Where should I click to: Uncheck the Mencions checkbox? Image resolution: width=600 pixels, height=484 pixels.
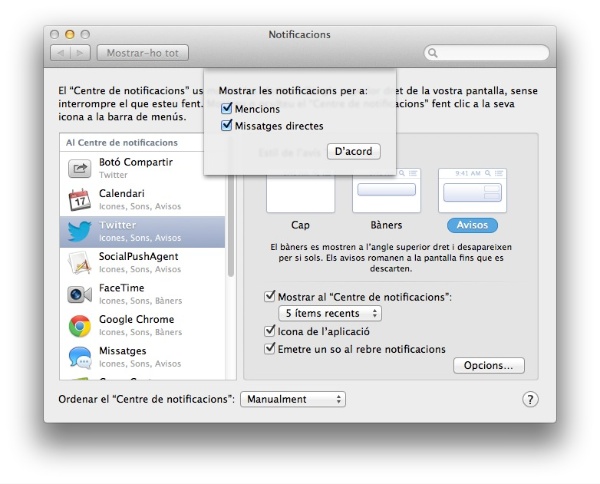(x=227, y=108)
